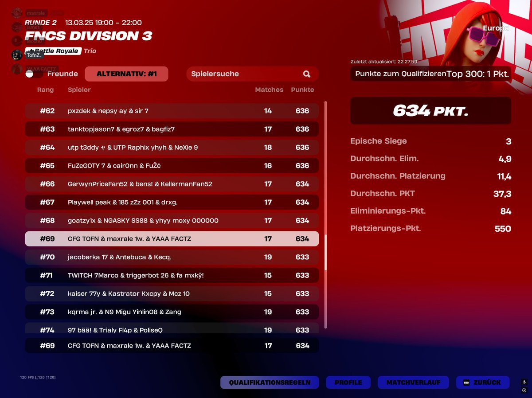Select row #74 97 bää! & Trialy
The height and width of the screenshot is (398, 532).
pos(172,328)
